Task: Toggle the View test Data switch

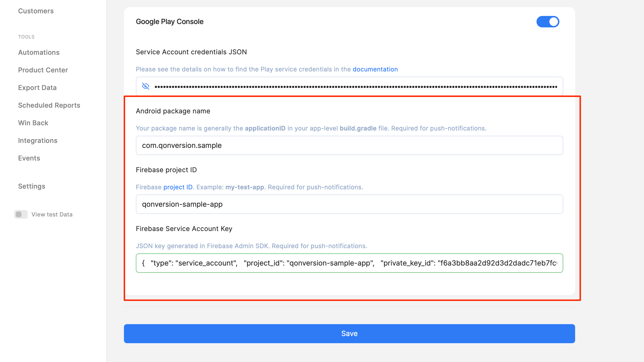Action: coord(21,214)
